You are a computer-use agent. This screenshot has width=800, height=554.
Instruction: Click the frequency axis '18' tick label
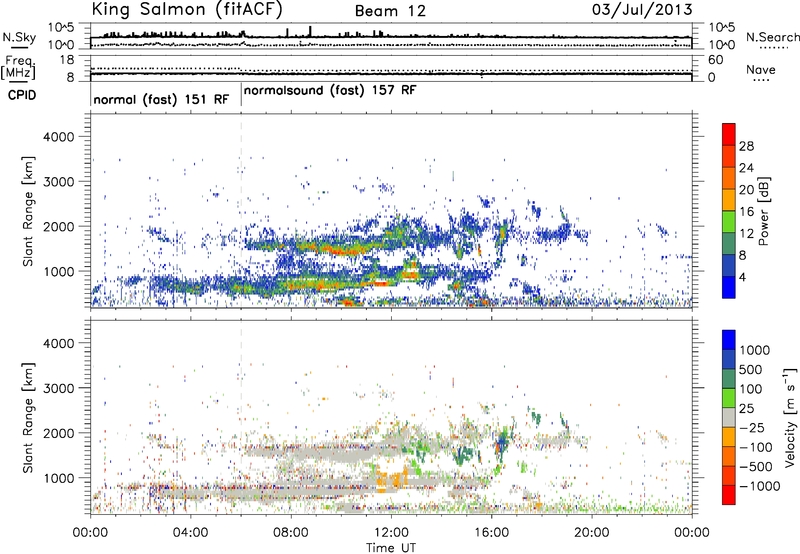click(x=67, y=60)
